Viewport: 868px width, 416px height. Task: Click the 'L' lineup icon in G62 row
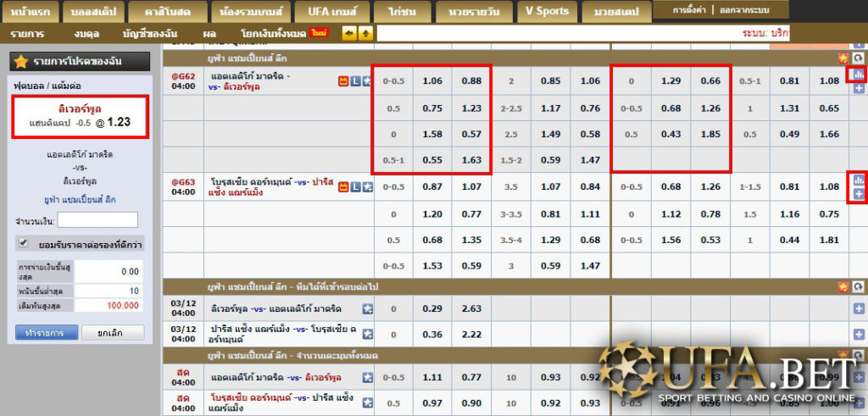pyautogui.click(x=356, y=81)
